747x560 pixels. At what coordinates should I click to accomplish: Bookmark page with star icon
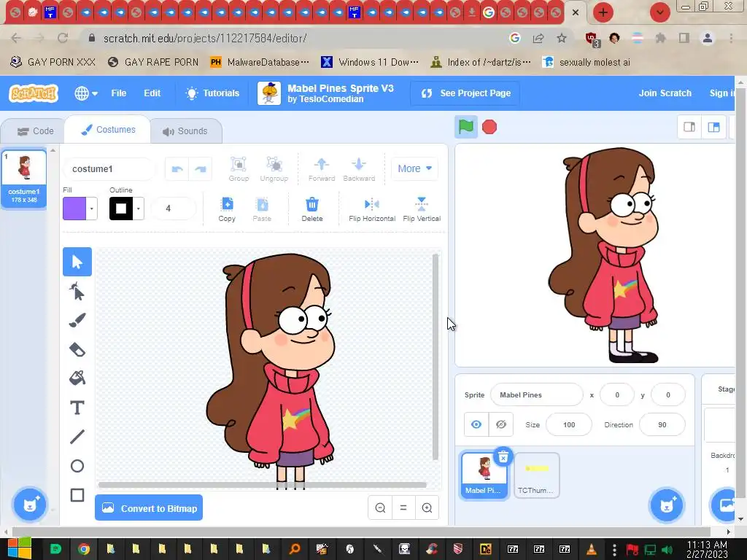point(562,38)
